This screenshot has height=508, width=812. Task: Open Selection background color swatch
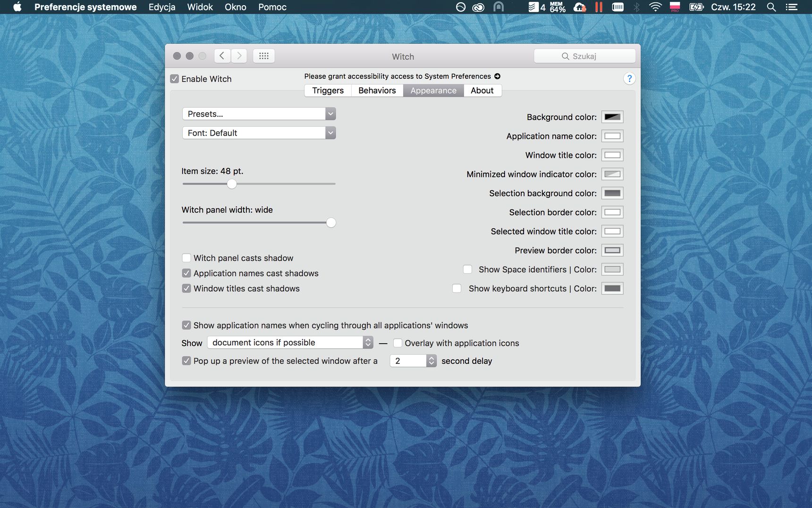[612, 193]
